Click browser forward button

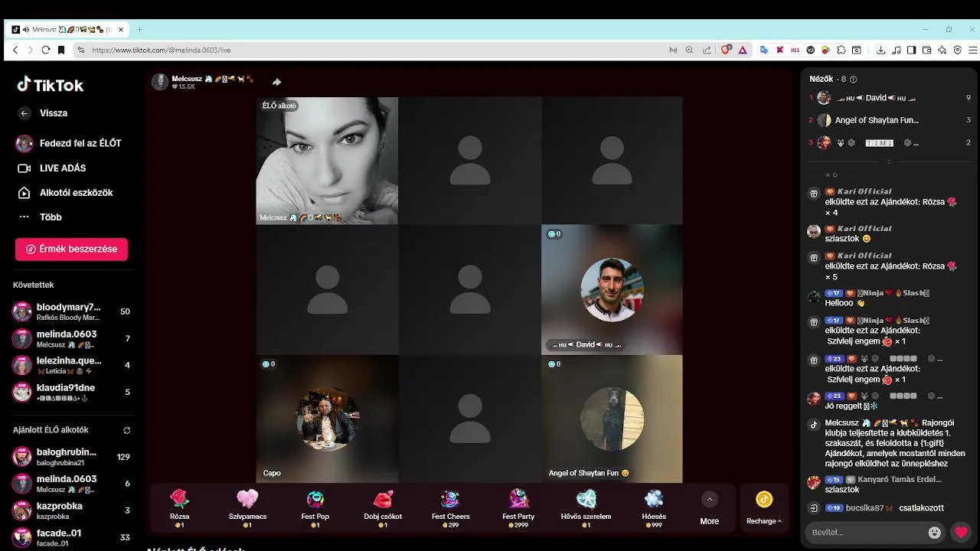point(31,50)
